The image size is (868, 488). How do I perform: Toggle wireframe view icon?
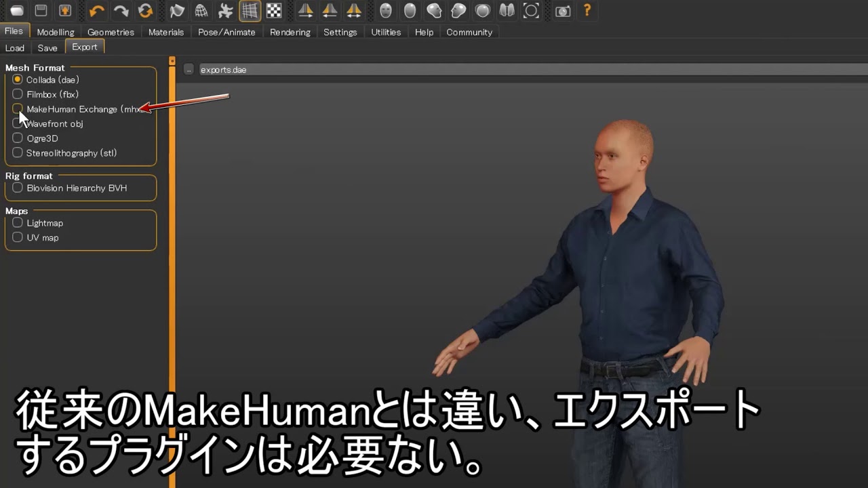coord(201,10)
